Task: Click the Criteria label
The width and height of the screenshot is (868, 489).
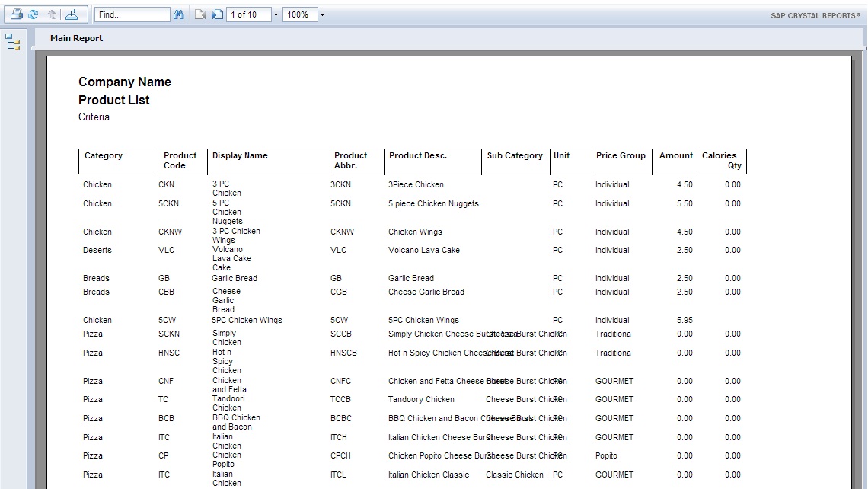Action: [x=94, y=117]
